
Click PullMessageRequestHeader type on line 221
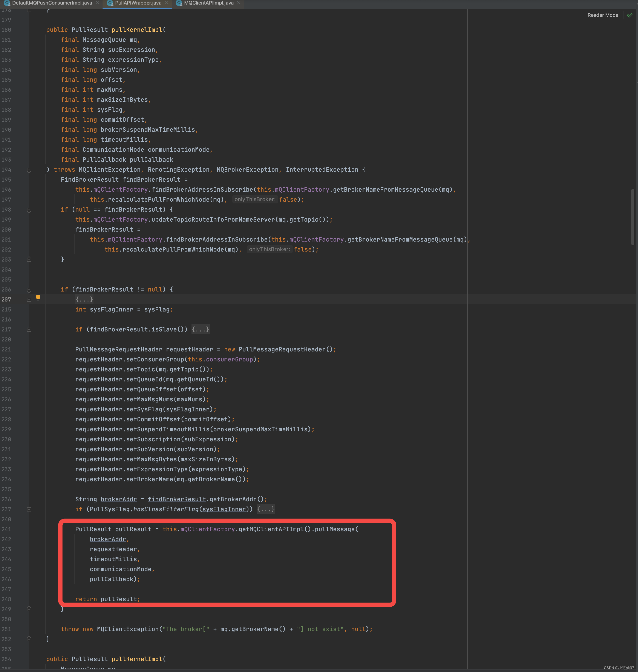point(119,349)
